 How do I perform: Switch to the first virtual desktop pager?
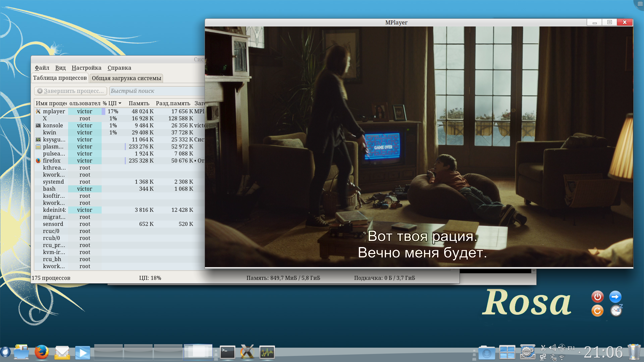pyautogui.click(x=108, y=352)
